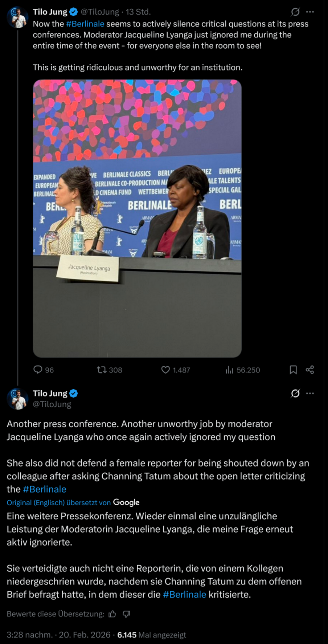Click #Berlinale hashtag in the German translation
Image resolution: width=328 pixels, height=644 pixels.
(184, 594)
